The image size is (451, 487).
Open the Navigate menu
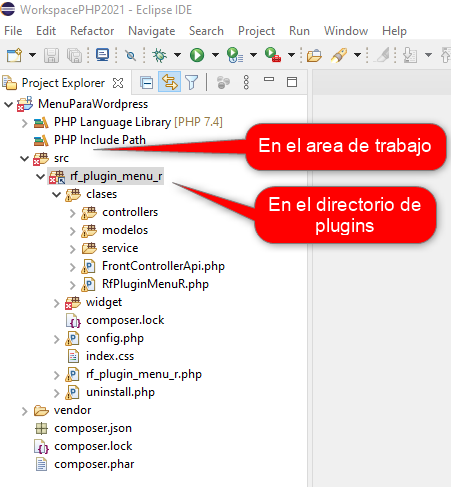tap(152, 31)
